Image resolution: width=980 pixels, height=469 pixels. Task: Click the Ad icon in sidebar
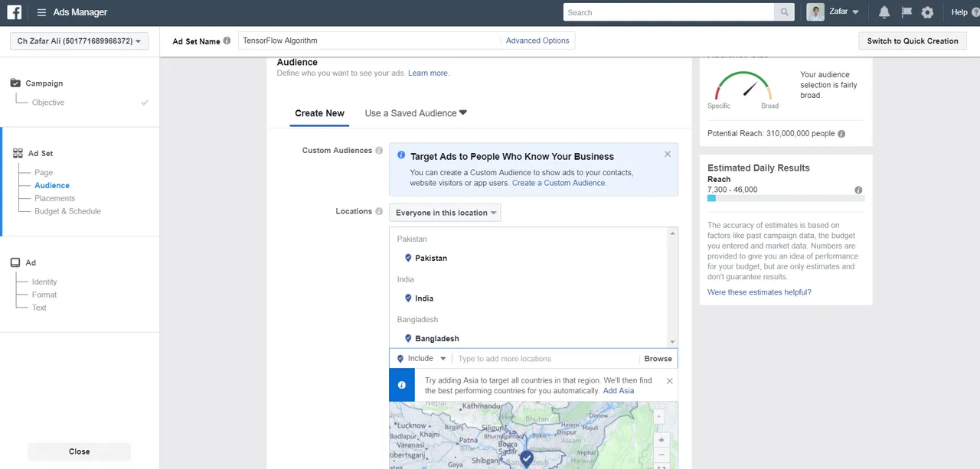click(x=15, y=262)
